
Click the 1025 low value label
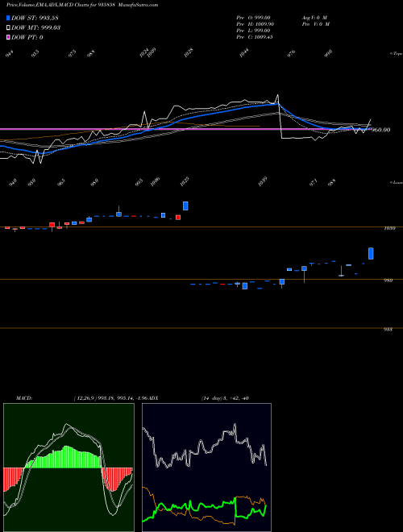[185, 182]
